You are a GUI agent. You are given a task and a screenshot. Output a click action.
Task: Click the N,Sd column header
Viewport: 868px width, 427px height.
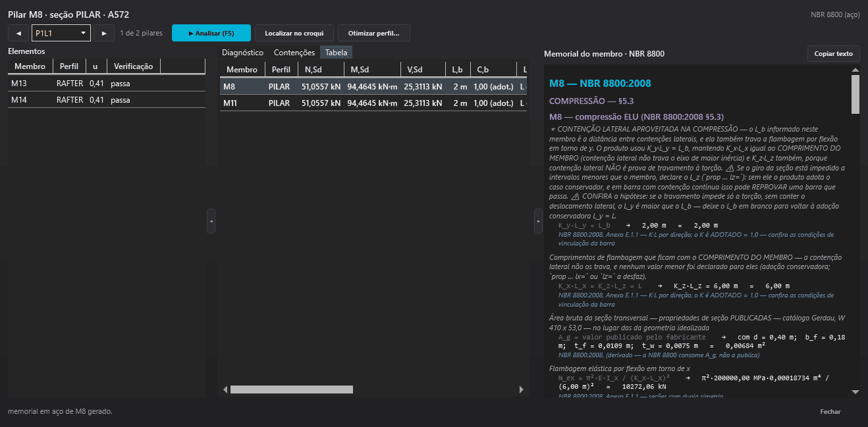coord(321,70)
